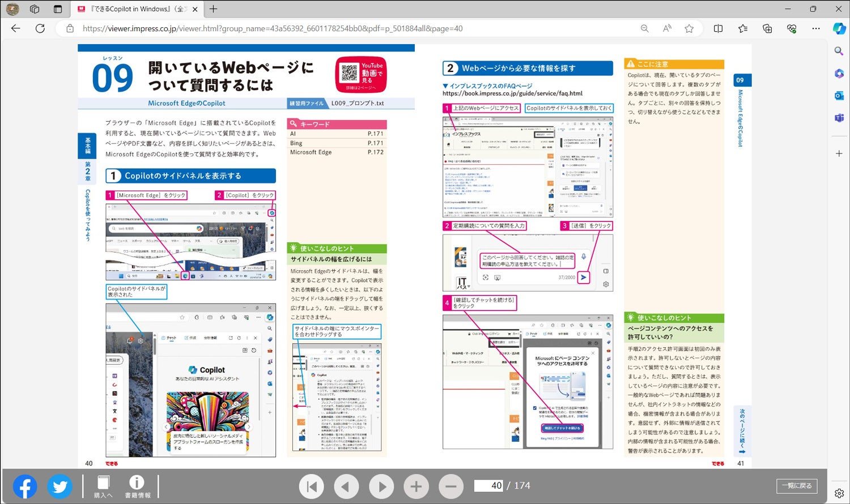The width and height of the screenshot is (850, 504).
Task: Toggle read aloud for this page
Action: click(x=667, y=28)
